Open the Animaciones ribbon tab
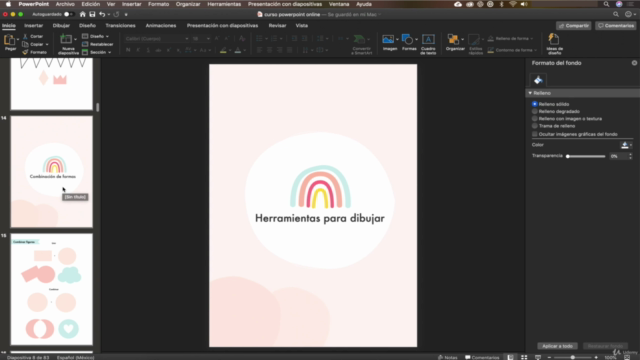The width and height of the screenshot is (640, 360). (x=161, y=25)
